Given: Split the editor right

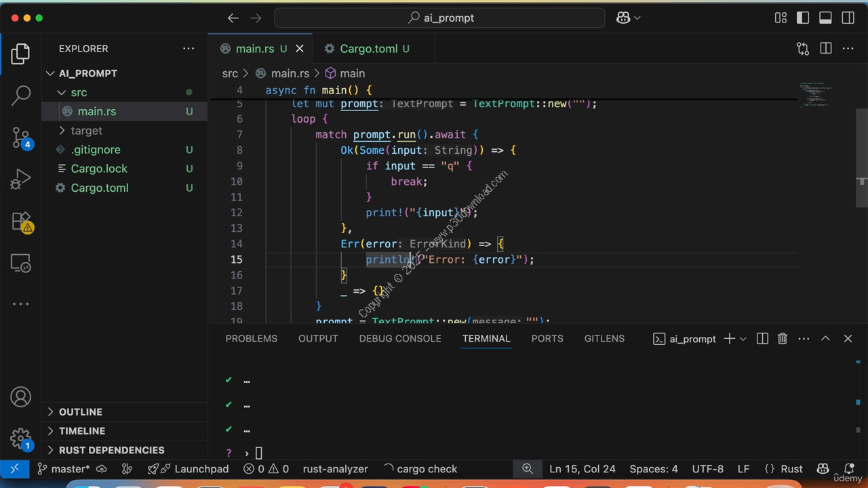Looking at the screenshot, I should [825, 49].
